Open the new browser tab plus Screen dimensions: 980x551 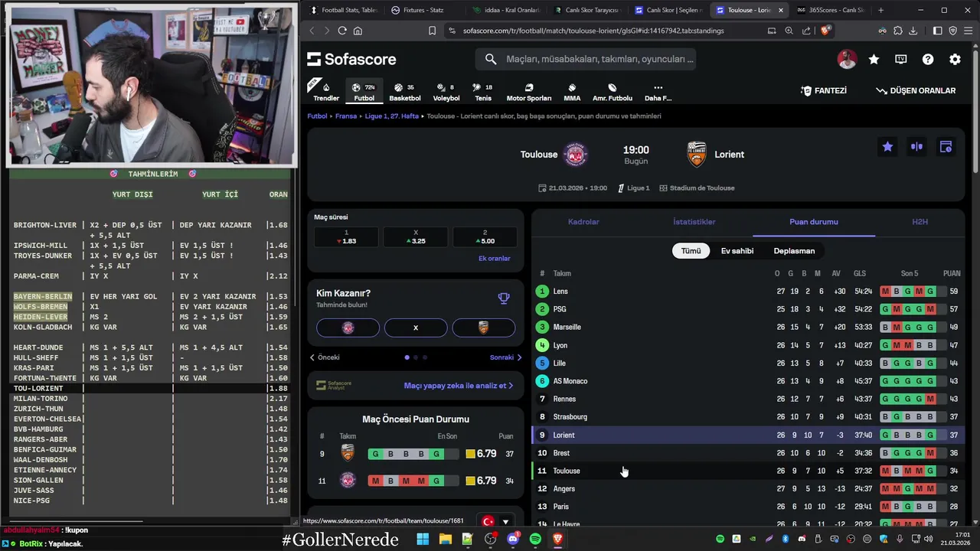point(880,10)
